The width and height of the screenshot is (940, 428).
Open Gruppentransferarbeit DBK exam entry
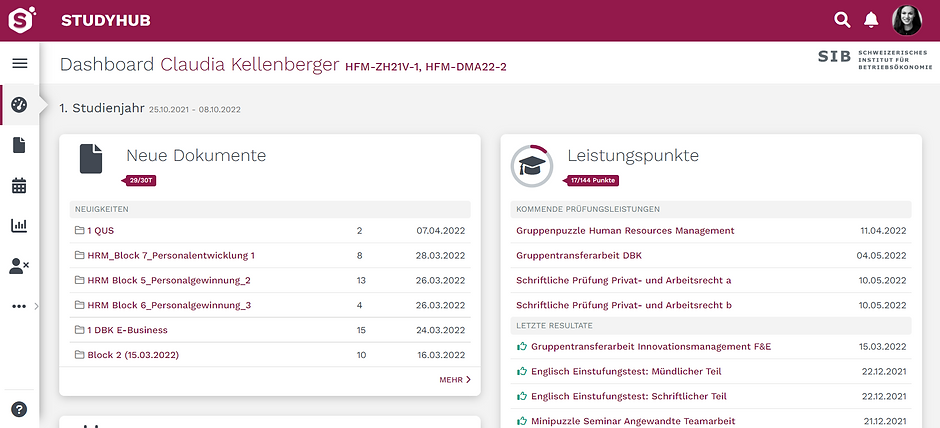tap(579, 255)
